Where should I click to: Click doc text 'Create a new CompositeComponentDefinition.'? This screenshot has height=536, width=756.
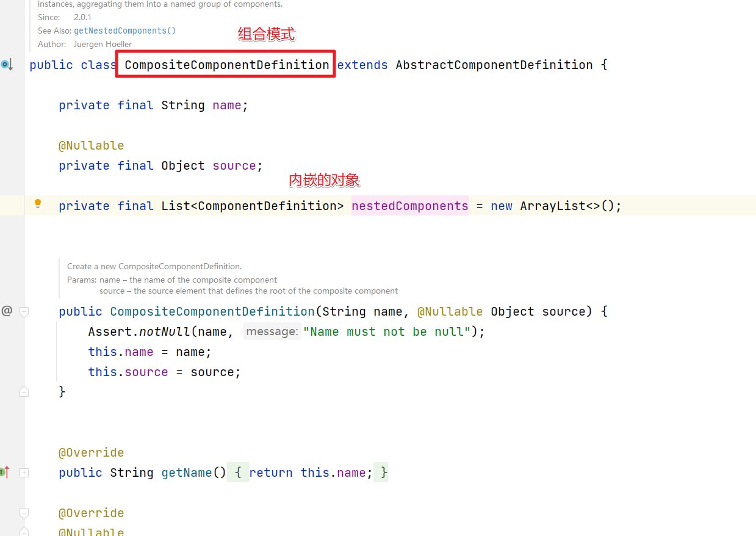[154, 266]
